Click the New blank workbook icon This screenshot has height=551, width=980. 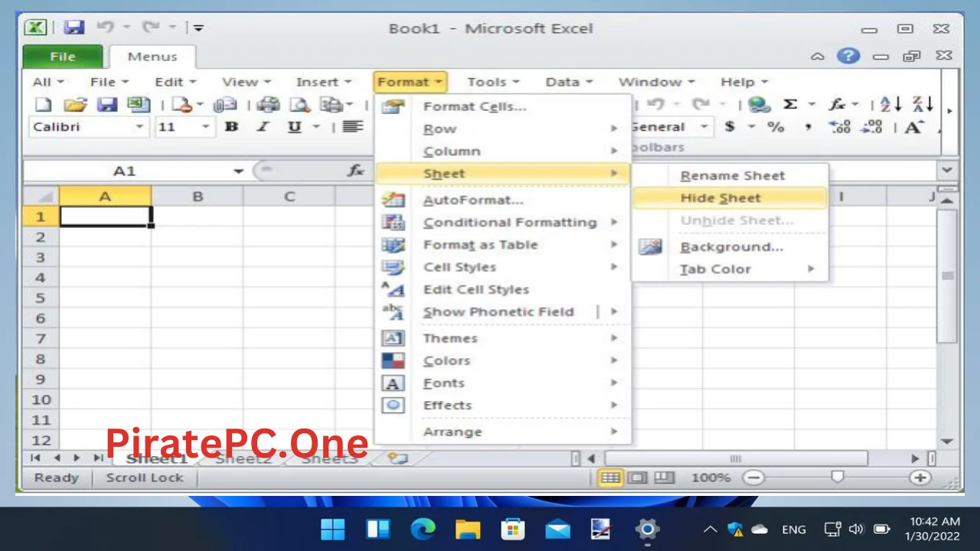[44, 105]
